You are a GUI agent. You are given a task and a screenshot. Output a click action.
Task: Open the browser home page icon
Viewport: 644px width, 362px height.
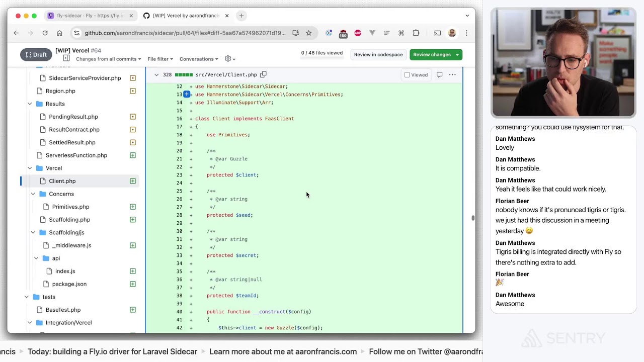coord(59,33)
